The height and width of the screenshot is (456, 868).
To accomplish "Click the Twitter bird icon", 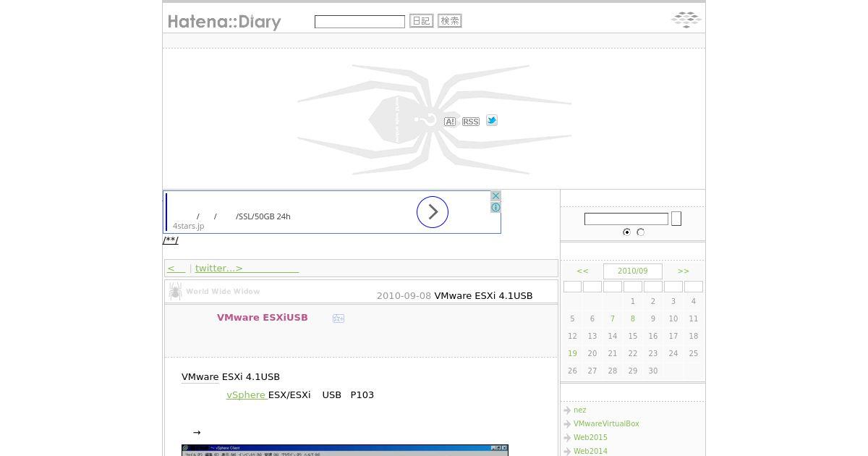I will pos(492,120).
